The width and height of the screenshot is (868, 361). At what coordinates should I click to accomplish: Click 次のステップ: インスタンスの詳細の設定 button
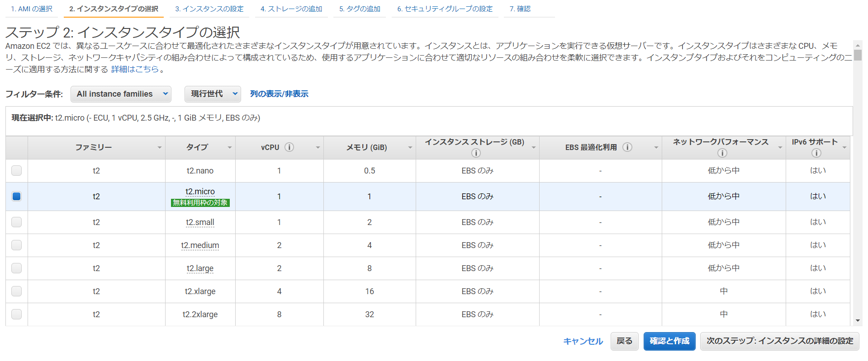point(780,341)
